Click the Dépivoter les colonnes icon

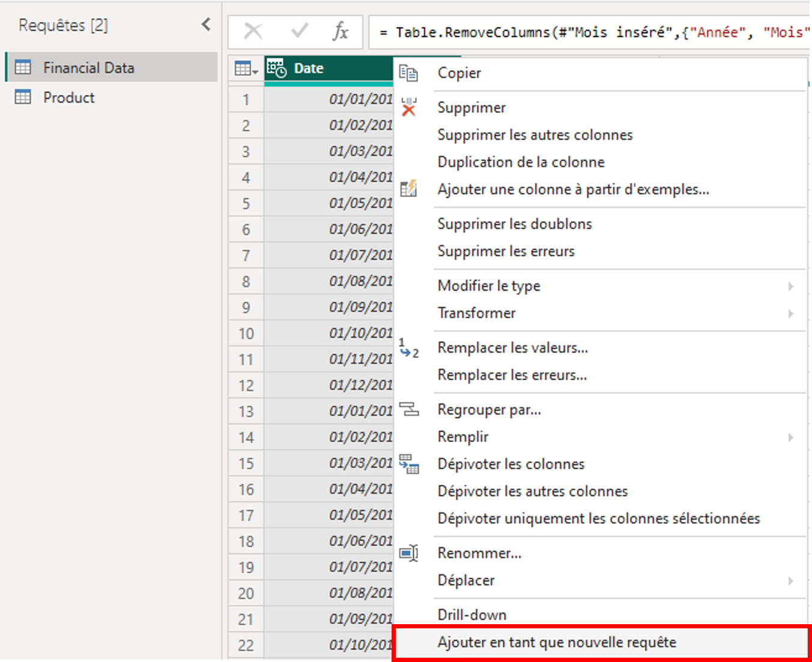point(409,464)
